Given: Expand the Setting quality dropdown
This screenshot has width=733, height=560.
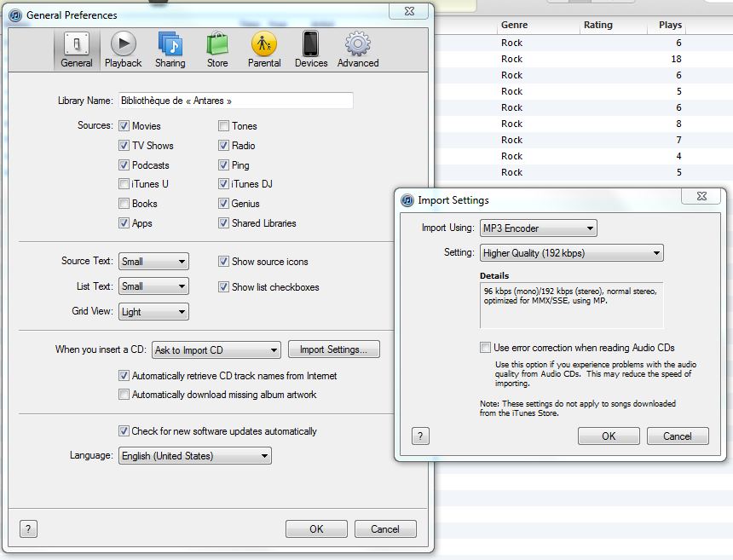Looking at the screenshot, I should tap(571, 253).
